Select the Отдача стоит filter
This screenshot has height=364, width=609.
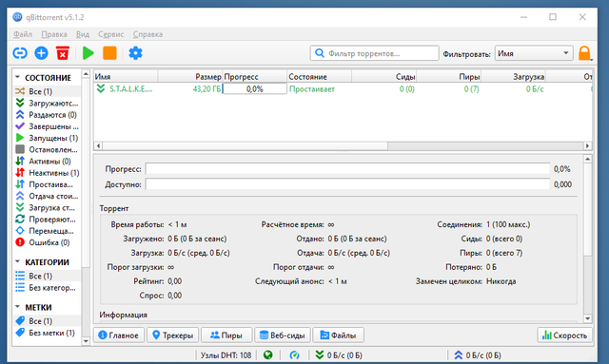tap(47, 196)
